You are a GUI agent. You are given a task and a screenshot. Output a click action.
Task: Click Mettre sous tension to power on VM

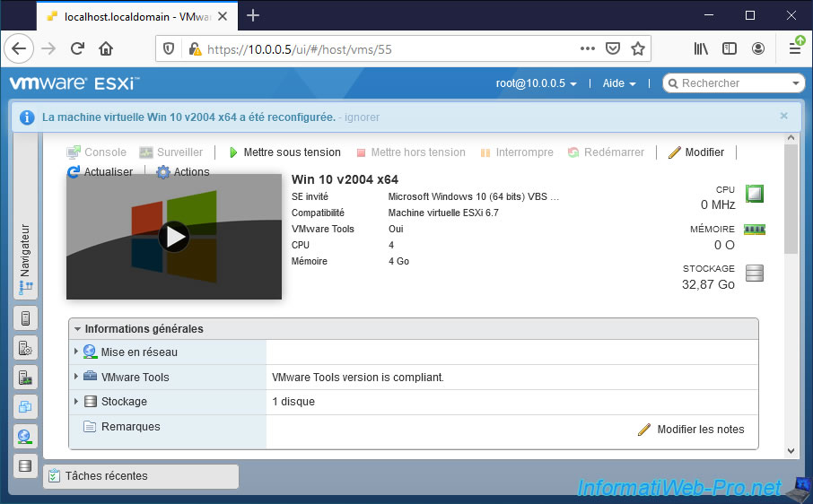pos(284,152)
